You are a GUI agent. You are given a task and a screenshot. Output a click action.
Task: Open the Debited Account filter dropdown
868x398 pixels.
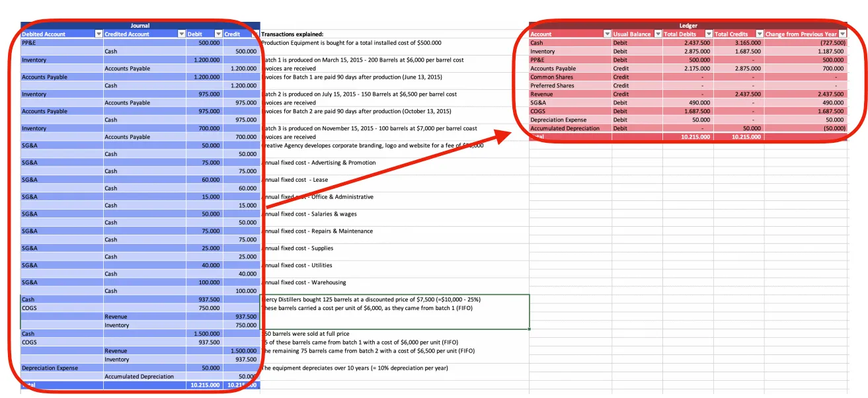pos(99,34)
